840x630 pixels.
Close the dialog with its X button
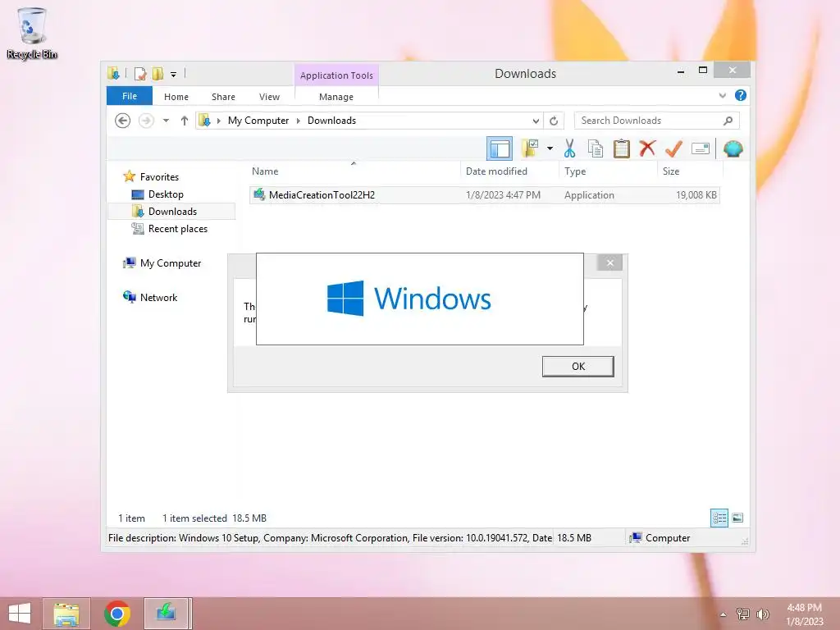[x=609, y=262]
